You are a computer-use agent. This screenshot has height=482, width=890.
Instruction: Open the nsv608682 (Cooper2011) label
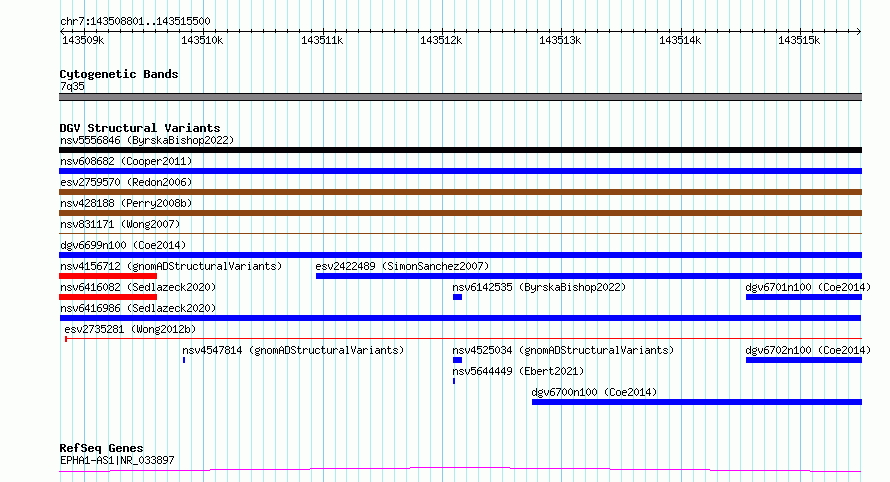[126, 161]
